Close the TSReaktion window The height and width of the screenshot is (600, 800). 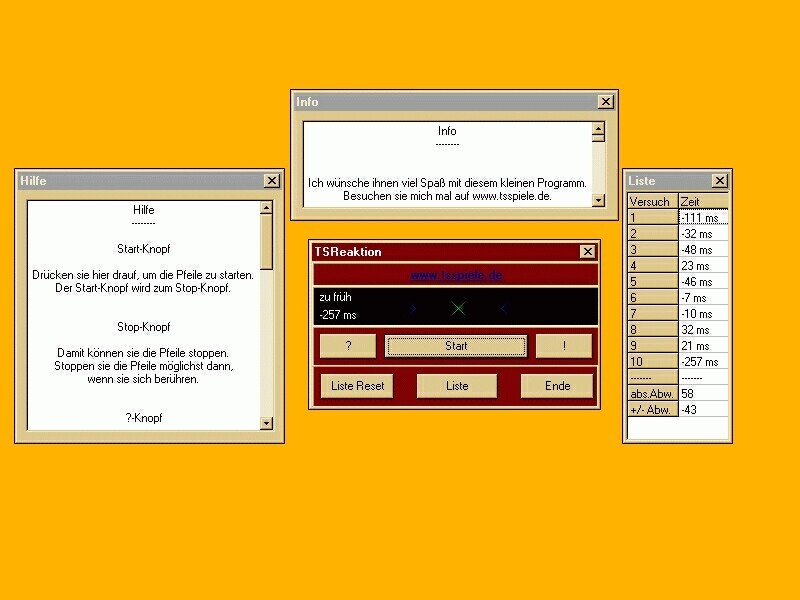587,252
